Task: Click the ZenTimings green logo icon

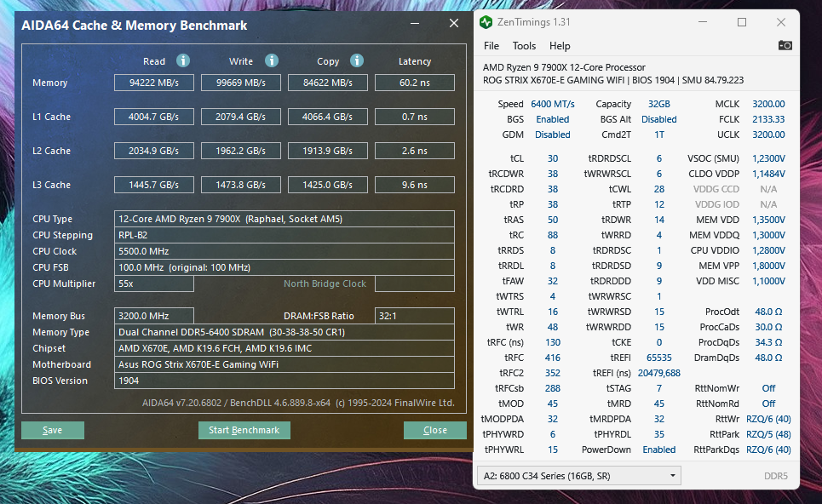Action: coord(486,22)
